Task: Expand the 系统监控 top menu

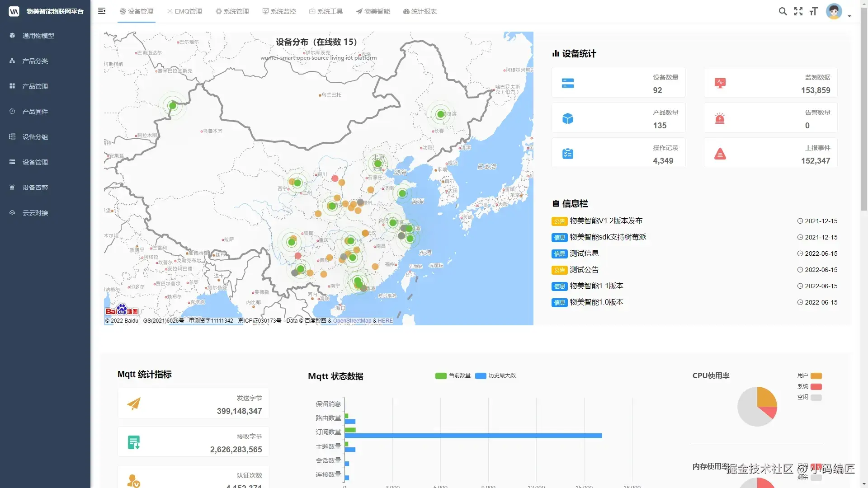Action: coord(279,11)
